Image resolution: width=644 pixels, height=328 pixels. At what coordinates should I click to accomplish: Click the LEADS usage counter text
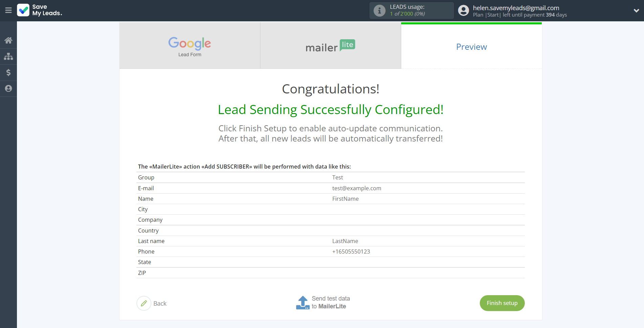(x=407, y=14)
